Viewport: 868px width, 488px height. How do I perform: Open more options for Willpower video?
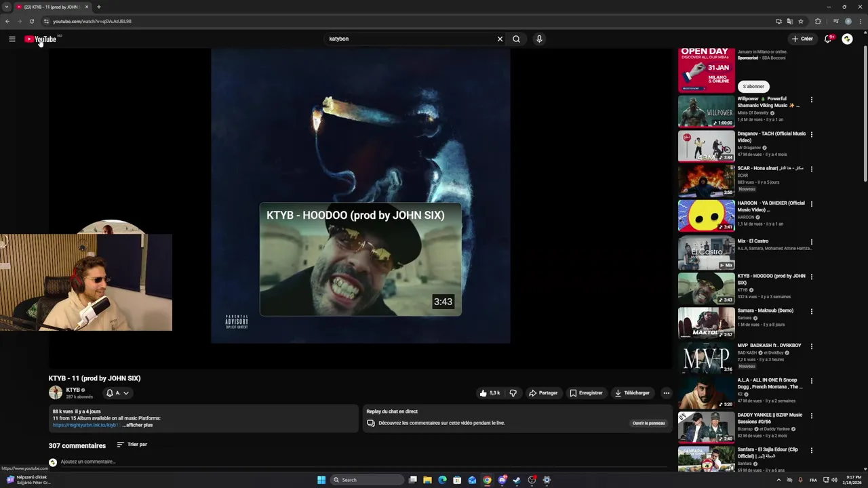point(811,100)
